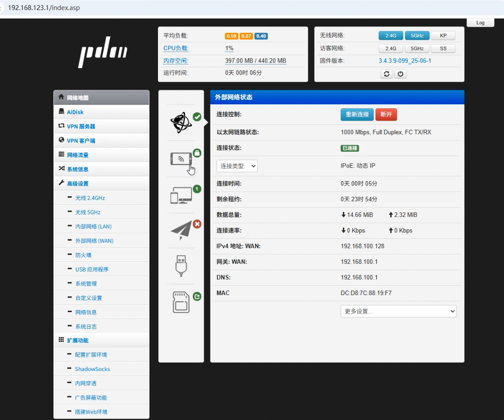504x420 pixels.
Task: Toggle the guest network 2.4G button
Action: pos(391,48)
